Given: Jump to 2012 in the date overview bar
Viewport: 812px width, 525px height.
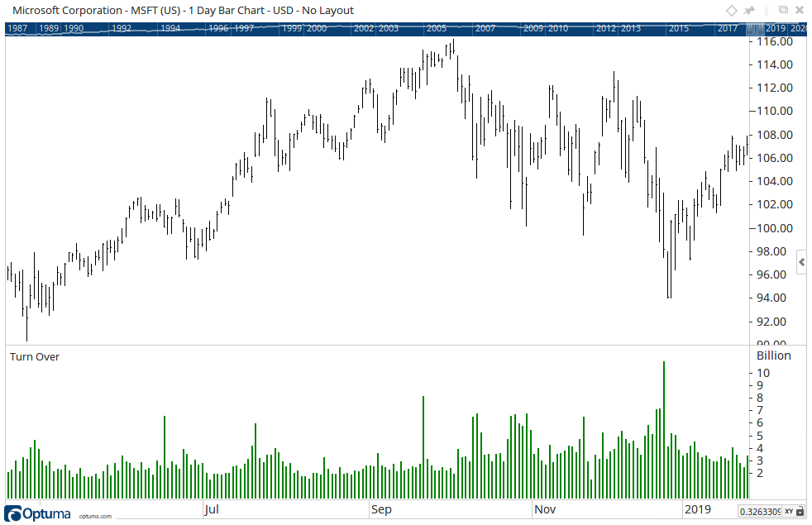Looking at the screenshot, I should pyautogui.click(x=606, y=28).
